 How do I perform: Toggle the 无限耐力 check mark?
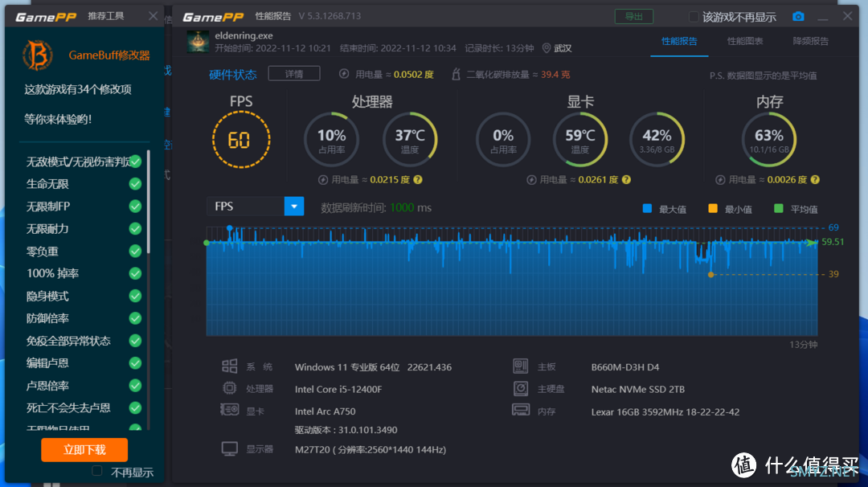pos(135,228)
